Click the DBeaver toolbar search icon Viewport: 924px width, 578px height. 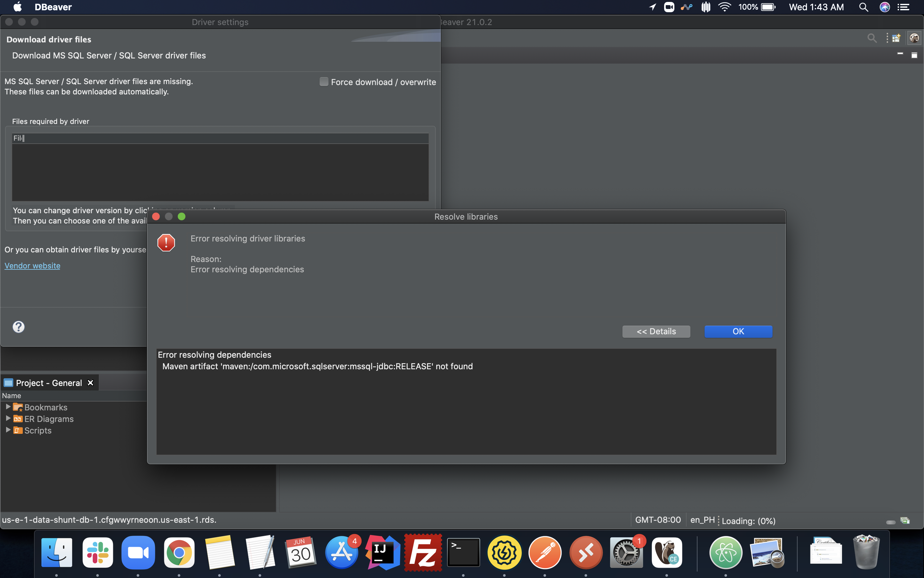point(872,38)
